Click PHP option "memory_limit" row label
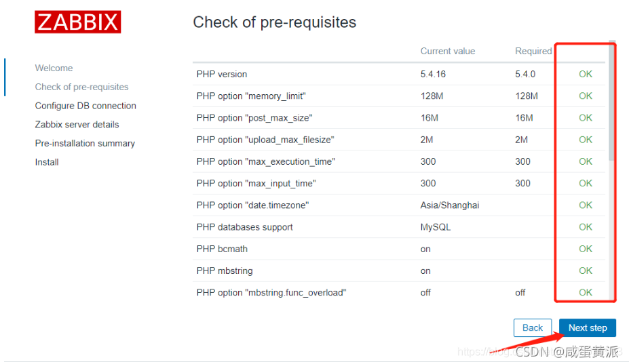629x364 pixels. (251, 96)
